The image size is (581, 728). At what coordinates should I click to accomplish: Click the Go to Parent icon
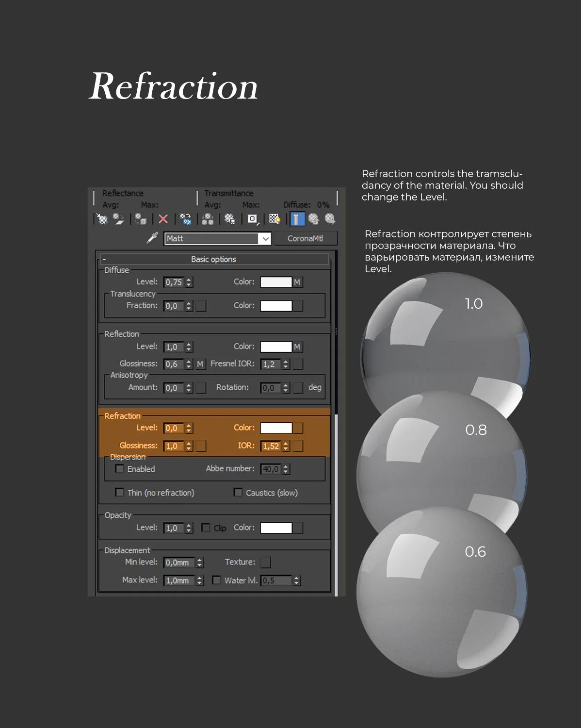point(314,219)
